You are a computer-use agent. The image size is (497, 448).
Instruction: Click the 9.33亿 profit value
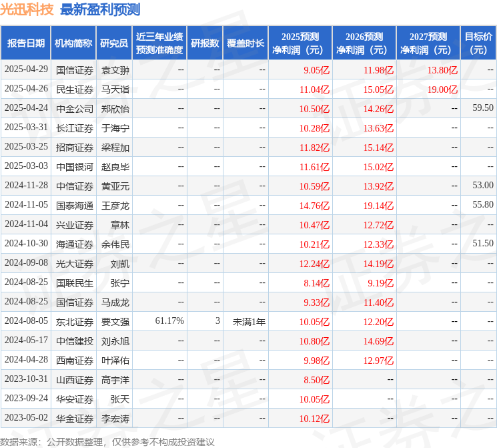pyautogui.click(x=316, y=302)
